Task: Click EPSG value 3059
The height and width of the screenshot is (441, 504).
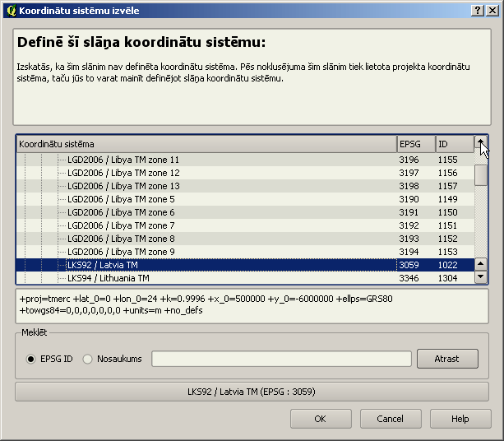Action: click(409, 265)
